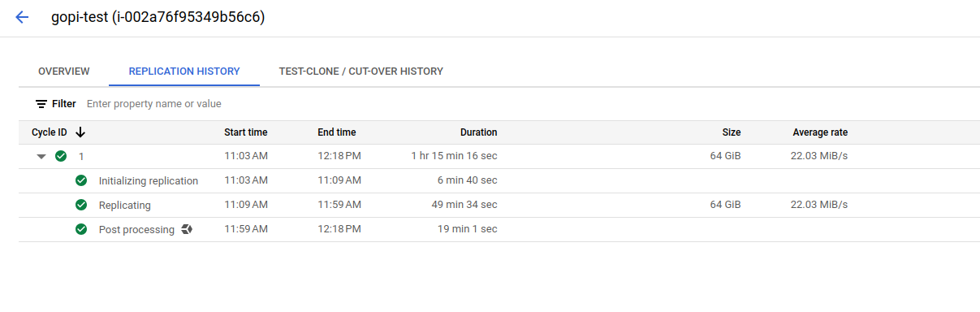Sort by the Cycle ID column header
980x312 pixels.
tap(50, 132)
